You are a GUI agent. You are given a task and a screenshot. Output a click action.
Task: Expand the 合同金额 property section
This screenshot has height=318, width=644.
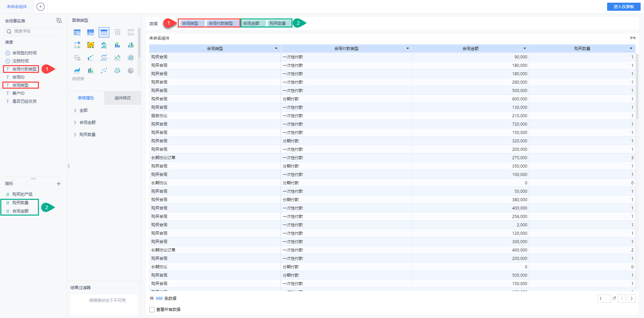(75, 123)
